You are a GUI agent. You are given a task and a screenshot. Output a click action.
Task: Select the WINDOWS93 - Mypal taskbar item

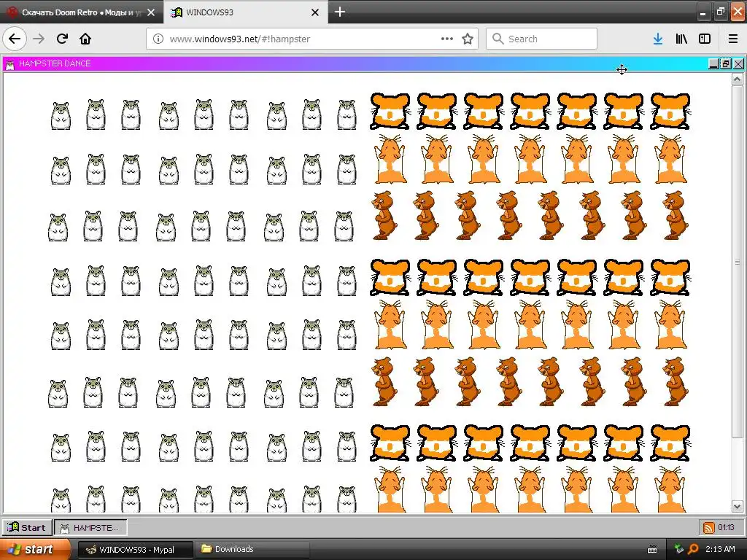[135, 550]
